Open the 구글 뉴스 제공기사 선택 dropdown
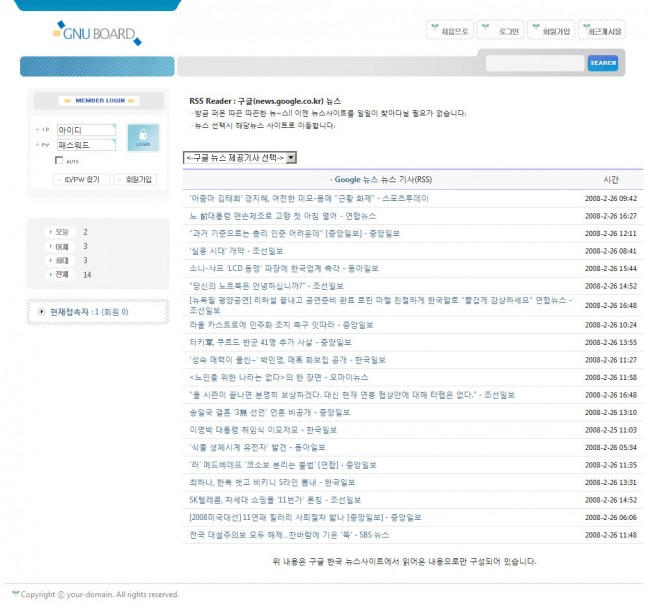The width and height of the screenshot is (650, 603). tap(240, 157)
